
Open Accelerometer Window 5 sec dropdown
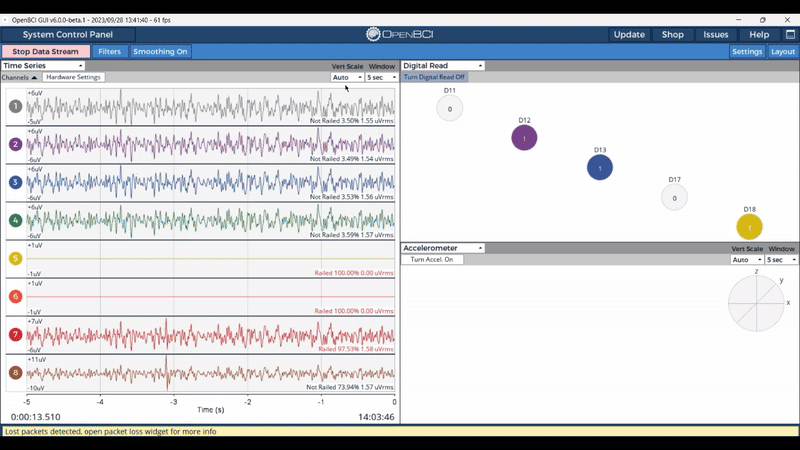point(781,260)
